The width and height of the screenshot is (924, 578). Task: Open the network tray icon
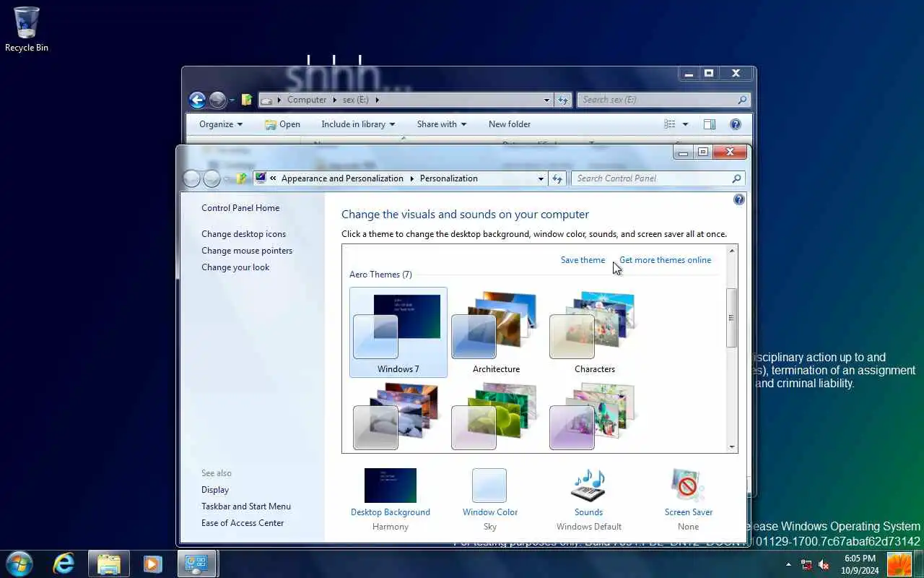(806, 564)
